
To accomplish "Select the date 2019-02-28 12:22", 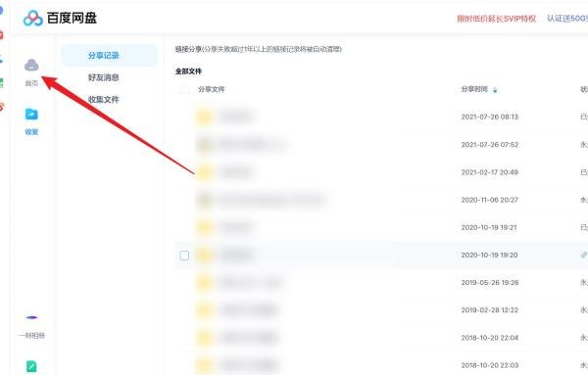I will coord(490,310).
